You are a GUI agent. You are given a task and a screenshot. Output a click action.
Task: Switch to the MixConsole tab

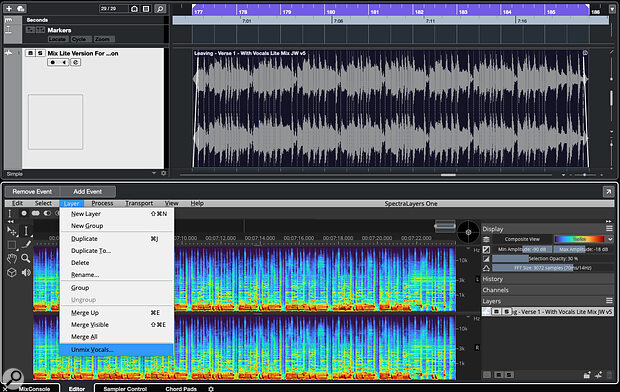coord(34,389)
